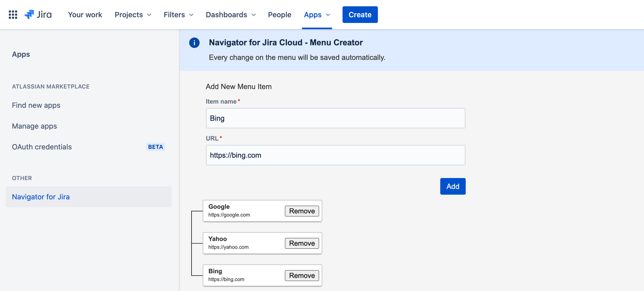The width and height of the screenshot is (644, 291).
Task: Click https://bing.com URL in Bing card
Action: [x=226, y=280]
